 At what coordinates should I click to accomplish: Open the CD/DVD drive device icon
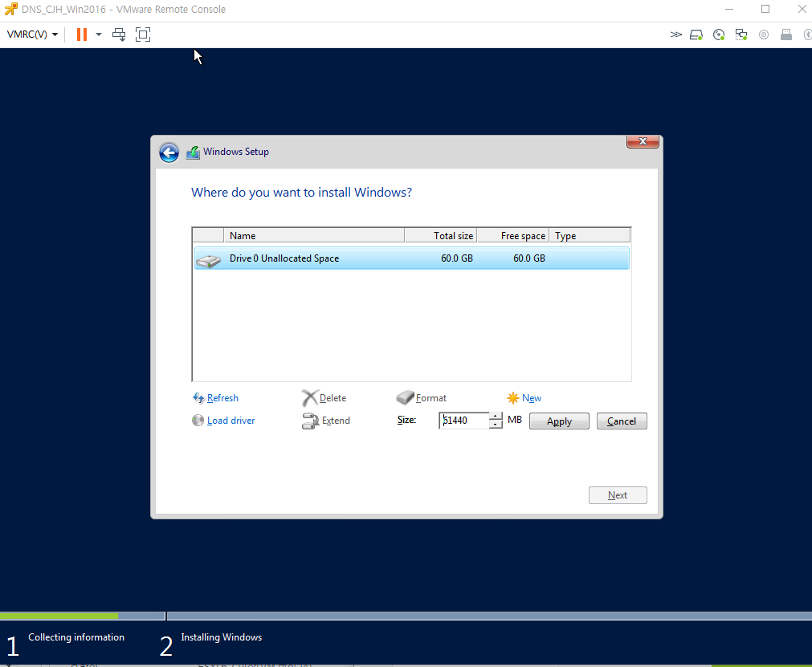[x=719, y=35]
